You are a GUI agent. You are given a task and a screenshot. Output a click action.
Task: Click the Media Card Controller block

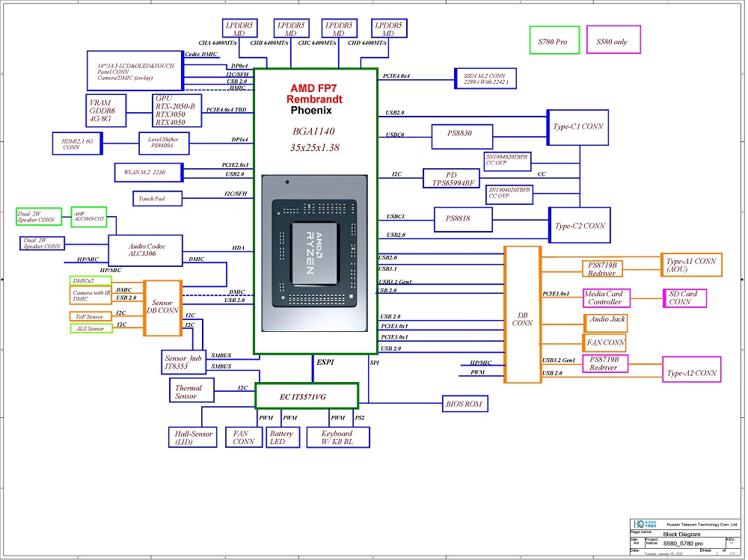606,298
